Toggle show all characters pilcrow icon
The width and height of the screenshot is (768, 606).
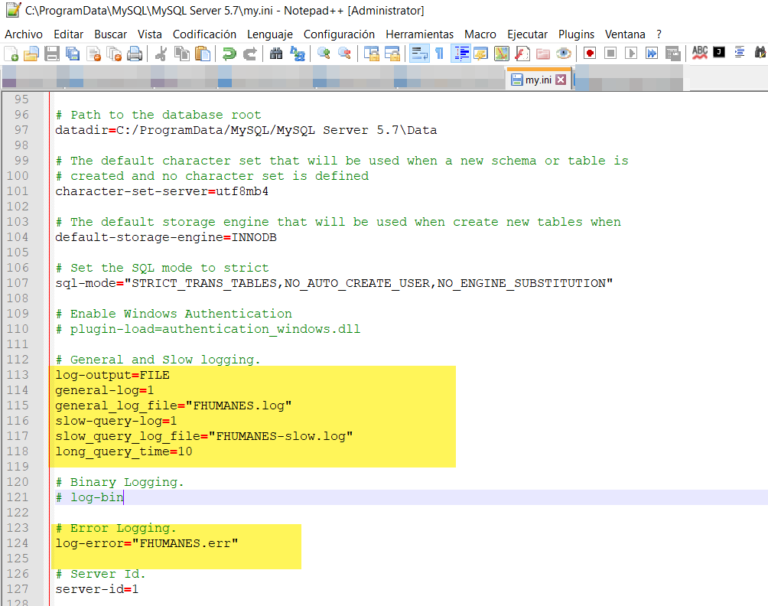pos(439,54)
